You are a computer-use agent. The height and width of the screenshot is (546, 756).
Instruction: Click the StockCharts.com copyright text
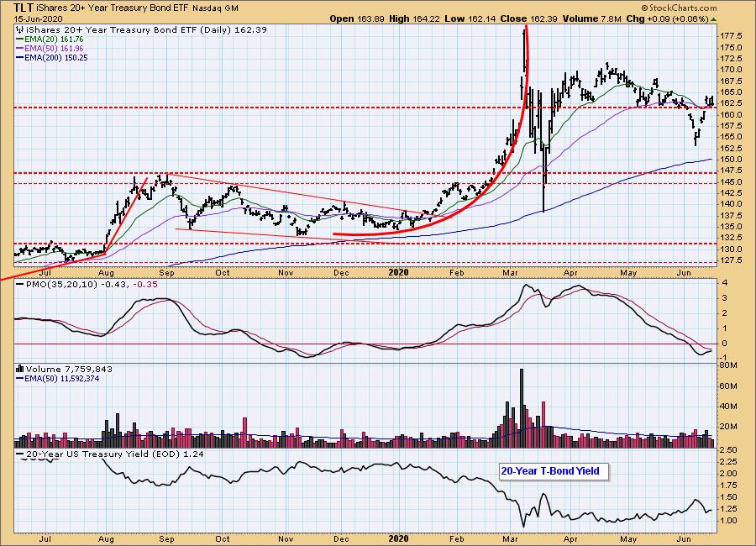click(679, 8)
